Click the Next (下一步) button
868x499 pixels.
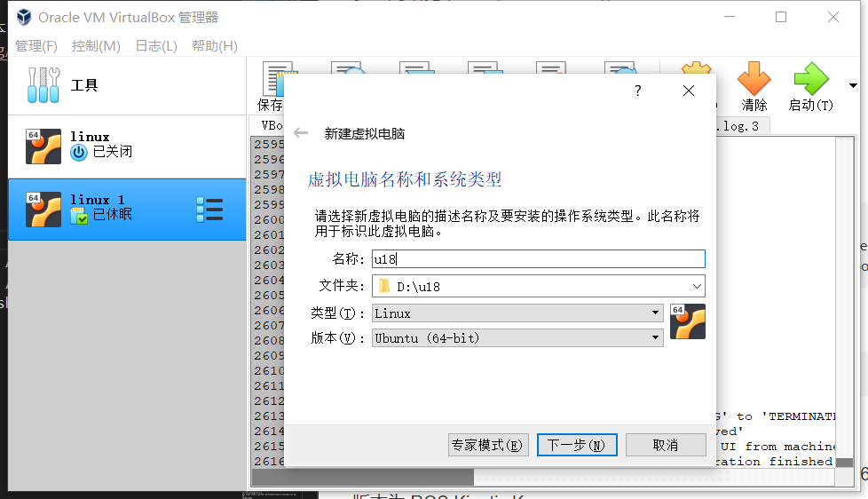pyautogui.click(x=576, y=445)
